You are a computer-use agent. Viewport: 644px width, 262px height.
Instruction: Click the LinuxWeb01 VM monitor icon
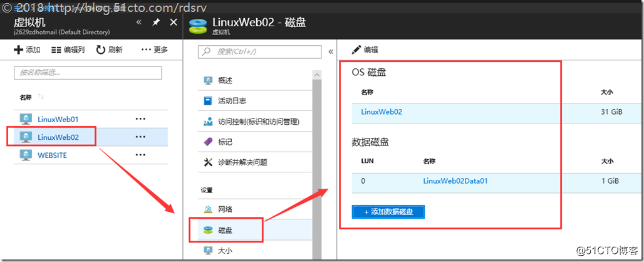(26, 120)
